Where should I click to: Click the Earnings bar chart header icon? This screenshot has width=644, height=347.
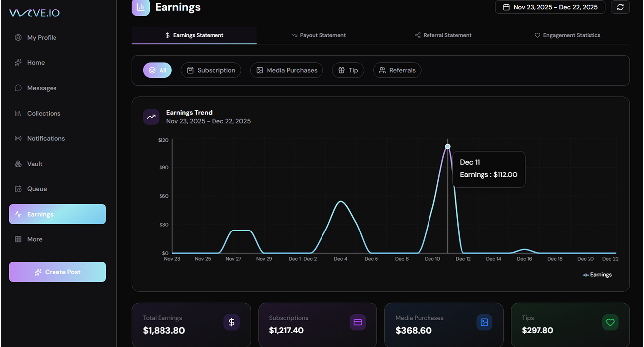(141, 7)
